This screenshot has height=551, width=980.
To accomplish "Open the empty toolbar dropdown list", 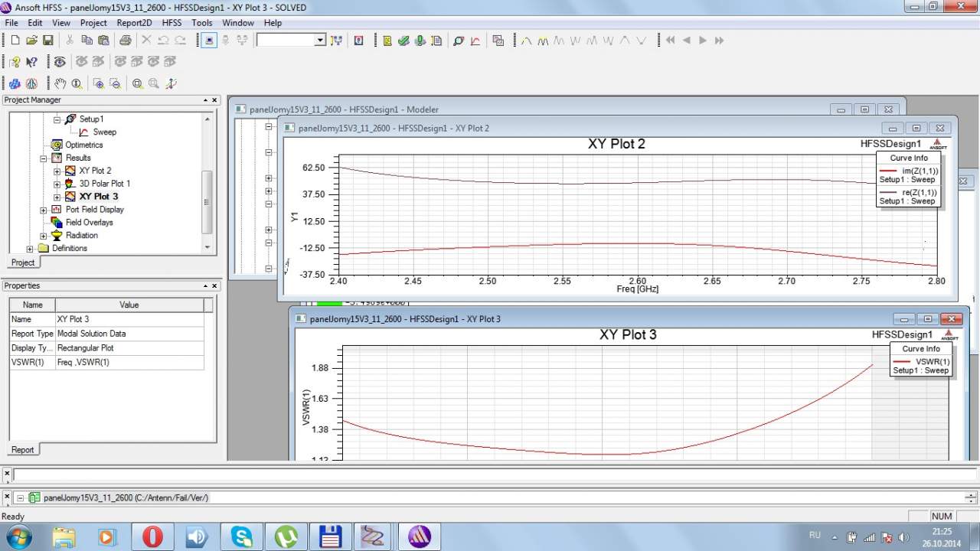I will [x=320, y=41].
